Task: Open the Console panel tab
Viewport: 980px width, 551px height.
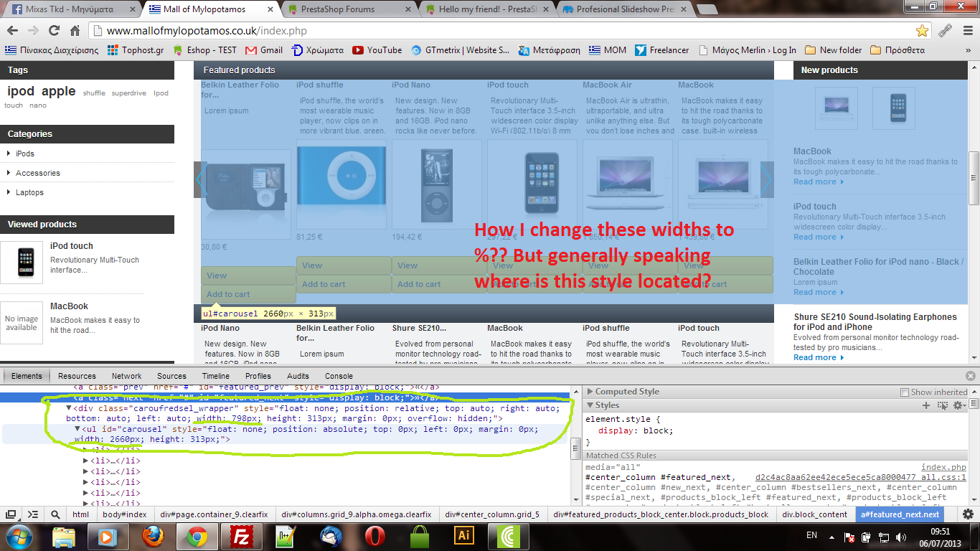Action: coord(339,376)
